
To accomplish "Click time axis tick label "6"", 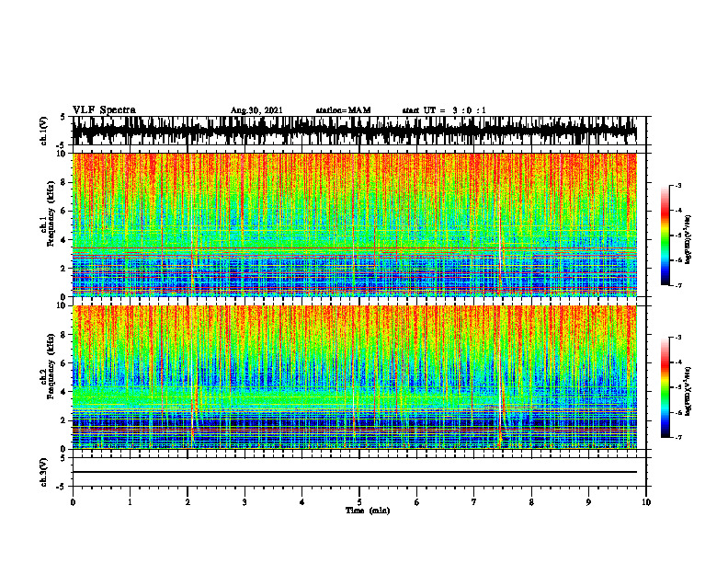I will tap(416, 502).
